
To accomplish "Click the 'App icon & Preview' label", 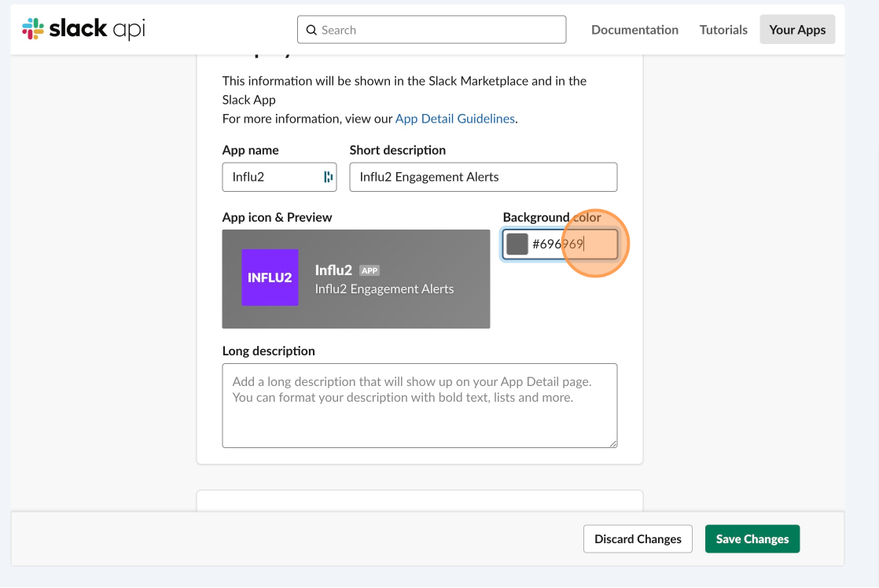I will (x=277, y=218).
